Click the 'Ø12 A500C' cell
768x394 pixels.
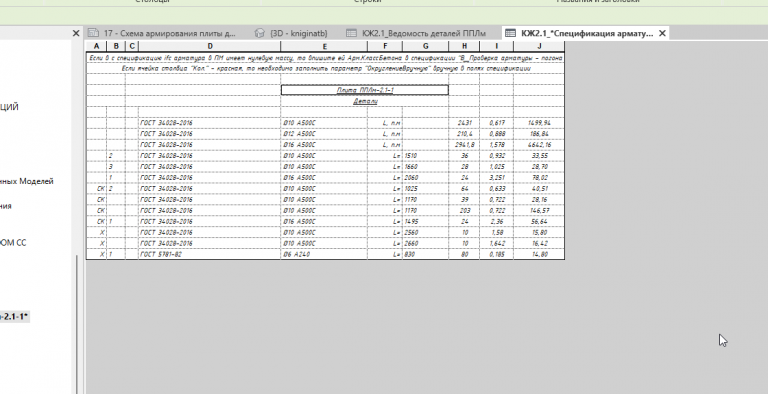[x=324, y=134]
